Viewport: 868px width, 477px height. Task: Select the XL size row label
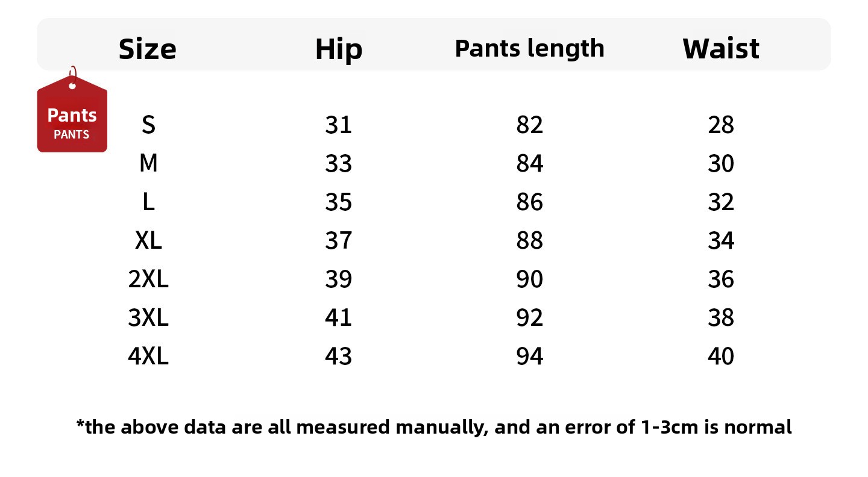tap(148, 241)
